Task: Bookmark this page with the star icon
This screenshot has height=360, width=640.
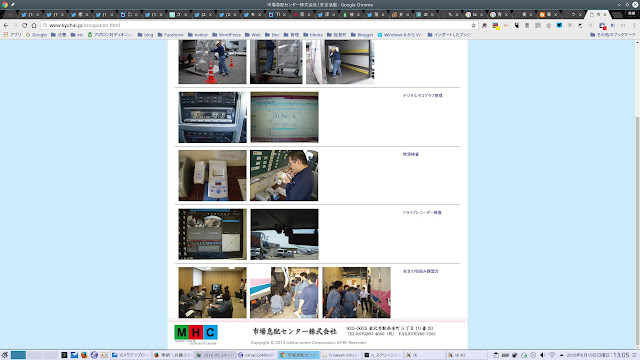Action: [x=473, y=25]
